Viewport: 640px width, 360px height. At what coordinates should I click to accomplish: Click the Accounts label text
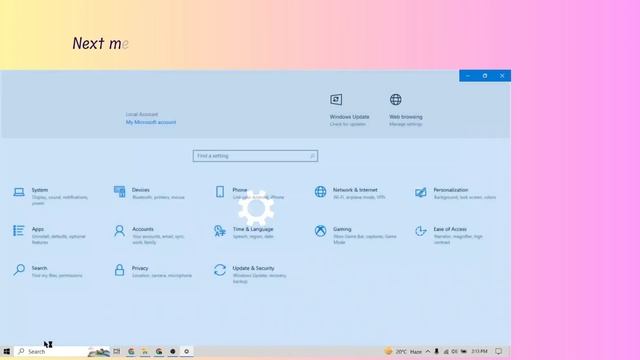[143, 229]
